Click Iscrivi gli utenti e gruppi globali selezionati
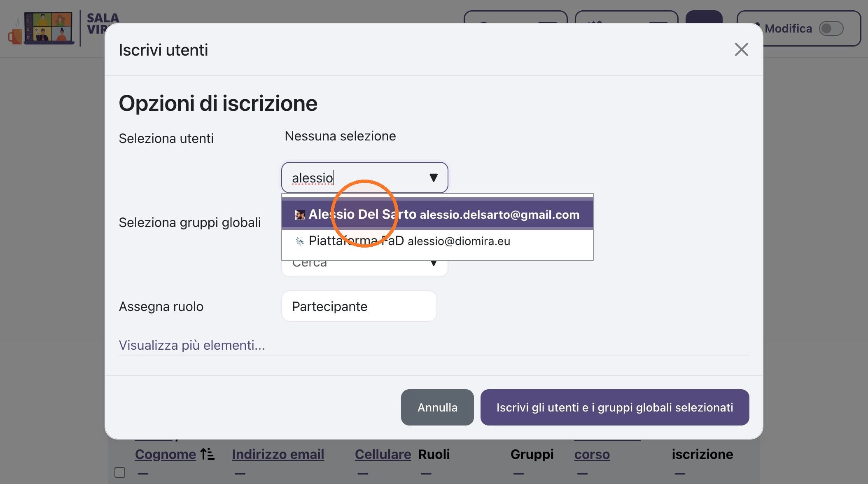This screenshot has width=868, height=484. (x=615, y=407)
